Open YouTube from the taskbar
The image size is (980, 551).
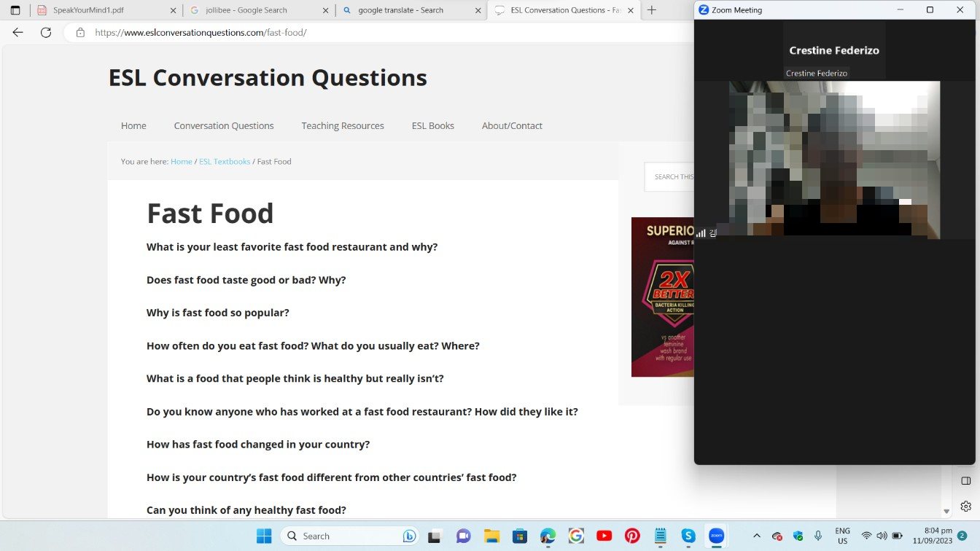(x=604, y=536)
